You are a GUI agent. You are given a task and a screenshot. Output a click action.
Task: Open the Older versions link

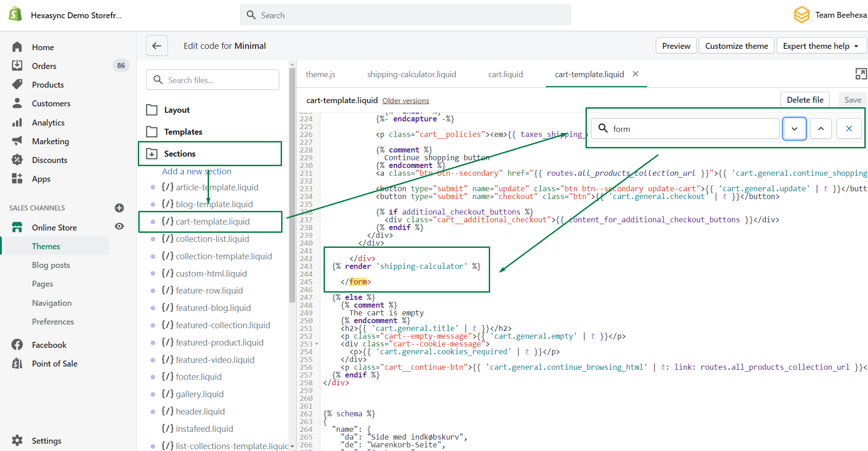point(406,100)
